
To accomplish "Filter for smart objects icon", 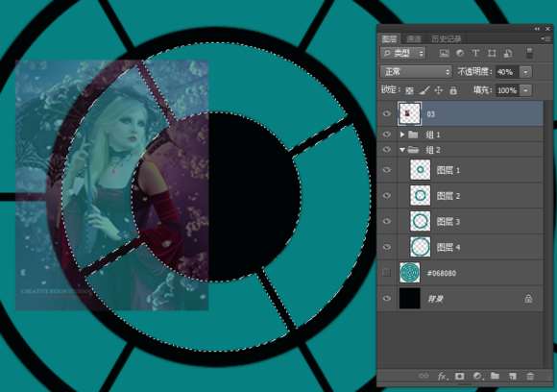I will tap(508, 53).
